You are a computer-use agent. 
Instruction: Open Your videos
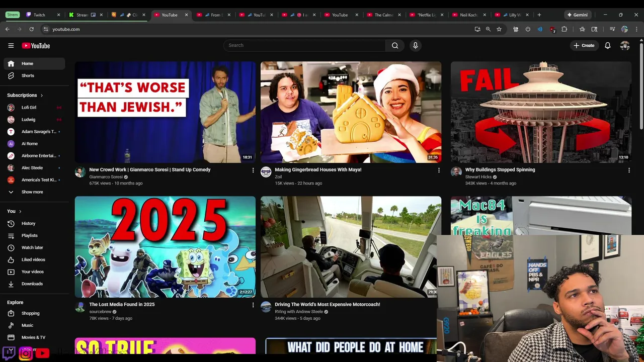(x=34, y=271)
